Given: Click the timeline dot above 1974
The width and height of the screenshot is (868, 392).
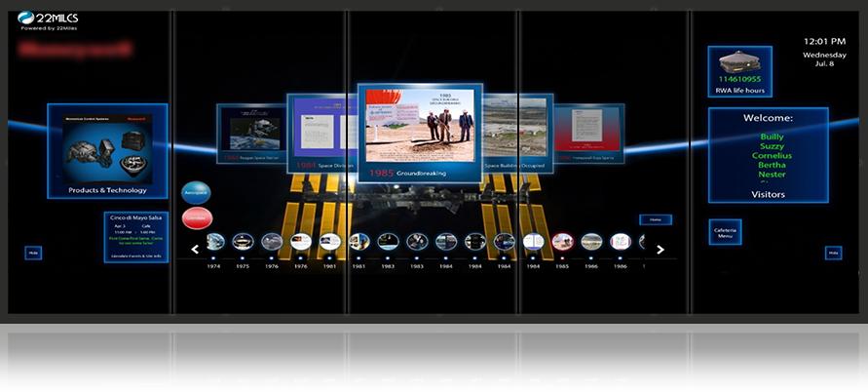Looking at the screenshot, I should tap(213, 257).
